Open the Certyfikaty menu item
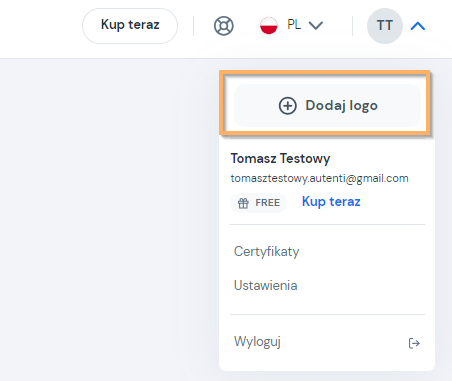 [267, 251]
